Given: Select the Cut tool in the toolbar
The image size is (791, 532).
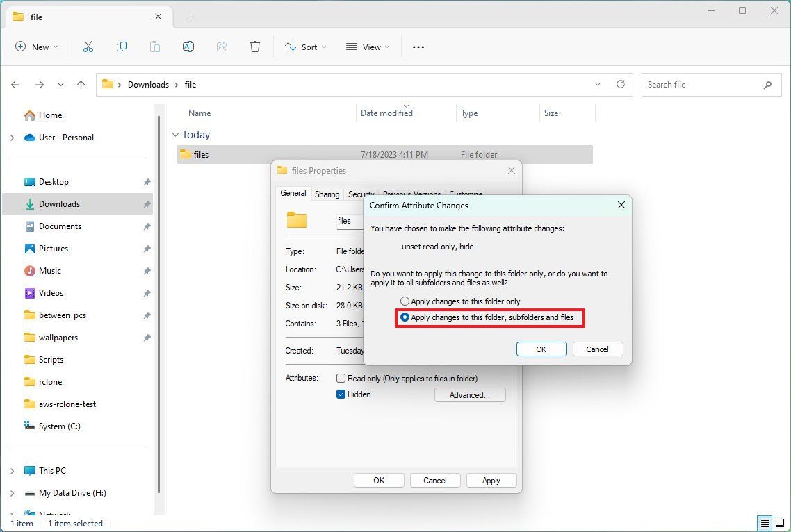Looking at the screenshot, I should coord(88,47).
